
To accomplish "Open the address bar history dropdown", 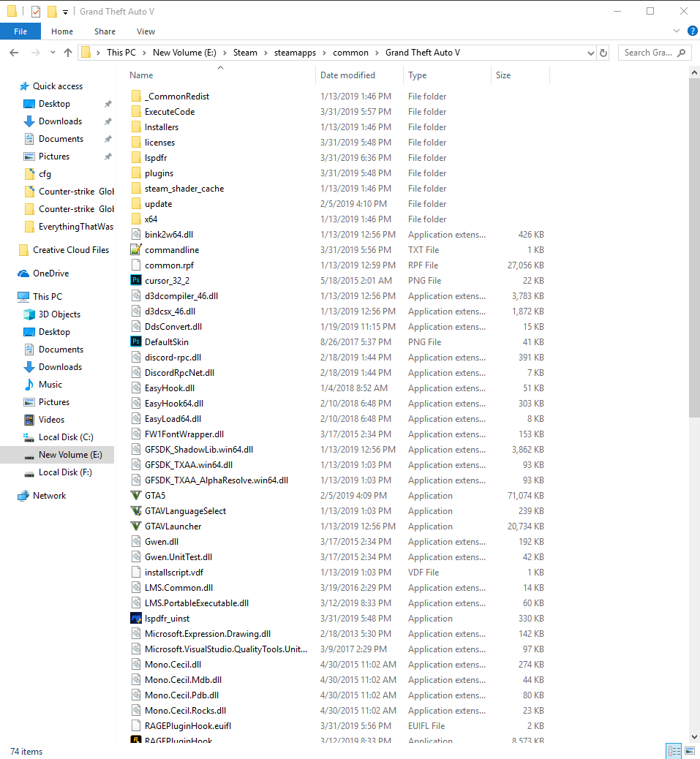I will pyautogui.click(x=590, y=53).
